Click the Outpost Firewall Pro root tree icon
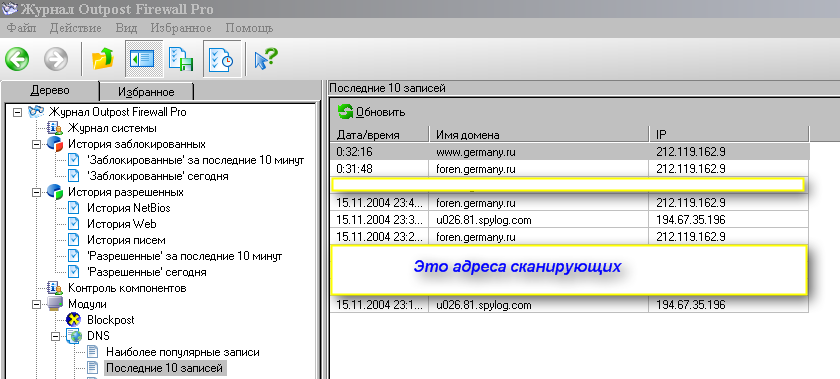 36,112
